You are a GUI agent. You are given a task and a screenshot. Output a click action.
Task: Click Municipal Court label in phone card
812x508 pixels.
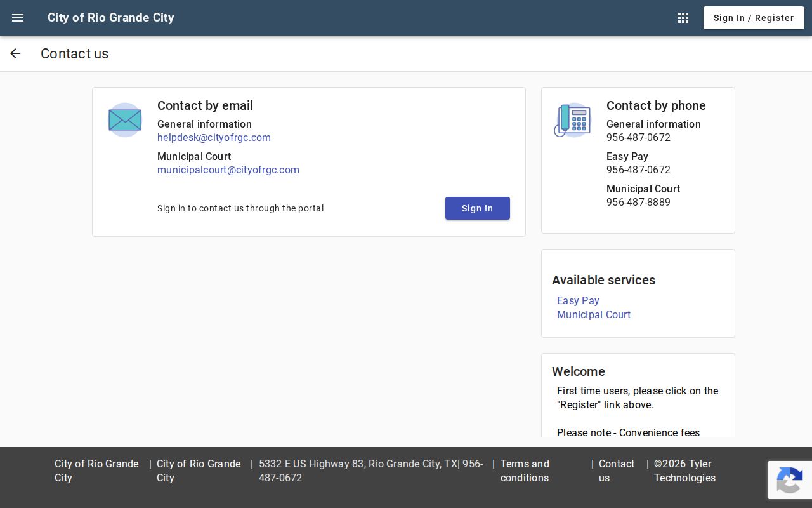pyautogui.click(x=643, y=189)
